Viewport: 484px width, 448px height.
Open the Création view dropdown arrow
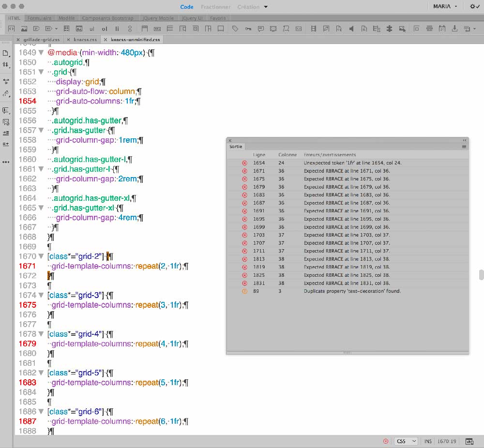pyautogui.click(x=266, y=7)
